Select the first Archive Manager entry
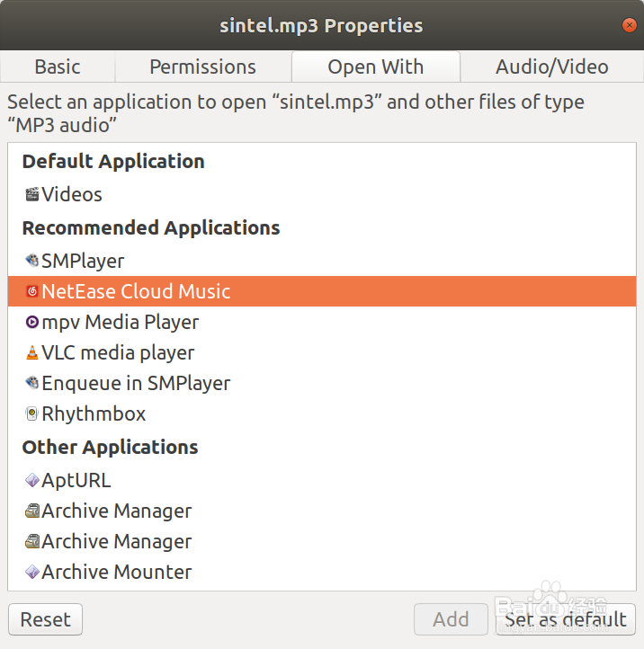Screen dimensions: 644x649 322,511
